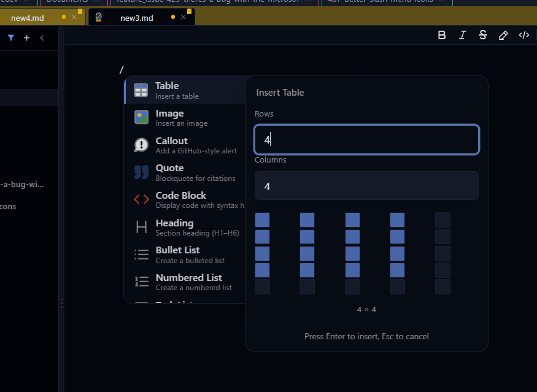Pick the second-row, third-column table grid cell
537x392 pixels.
click(352, 237)
